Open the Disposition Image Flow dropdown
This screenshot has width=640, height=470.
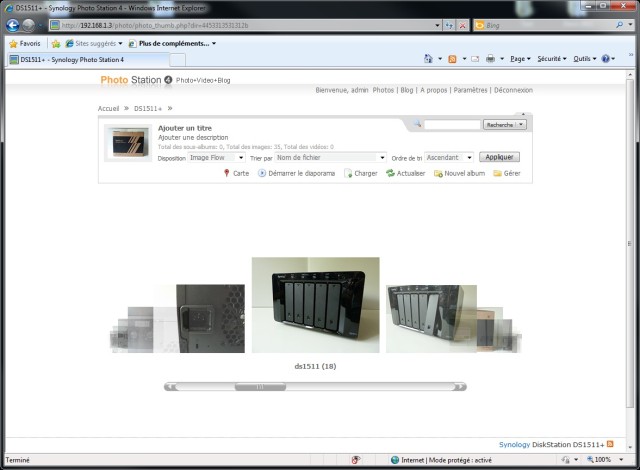click(x=217, y=157)
